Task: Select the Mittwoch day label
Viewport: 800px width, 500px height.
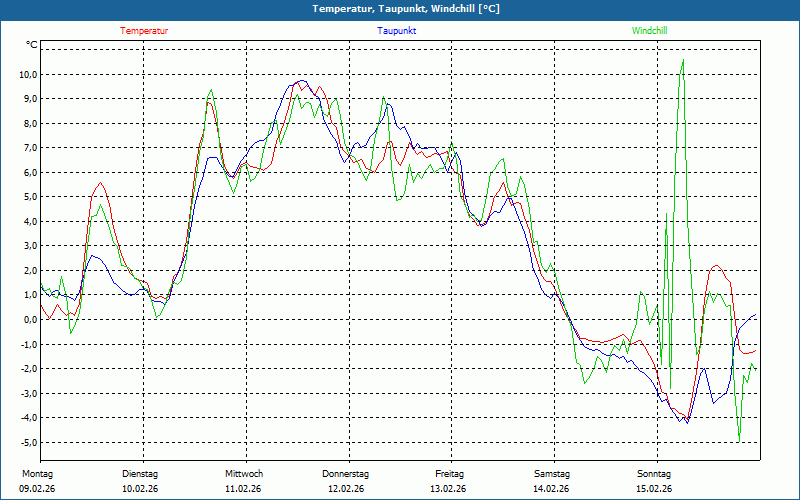Action: 243,474
